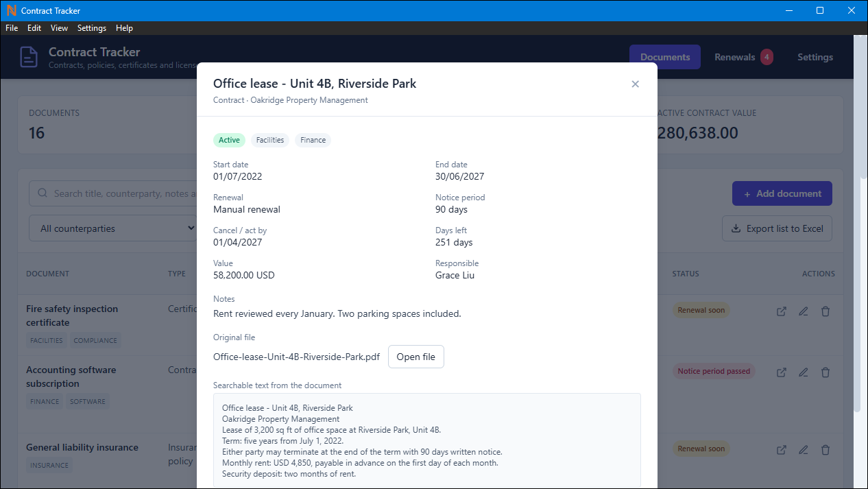Click the Finance tag in the dialog
Viewport: 868px width, 489px height.
313,140
